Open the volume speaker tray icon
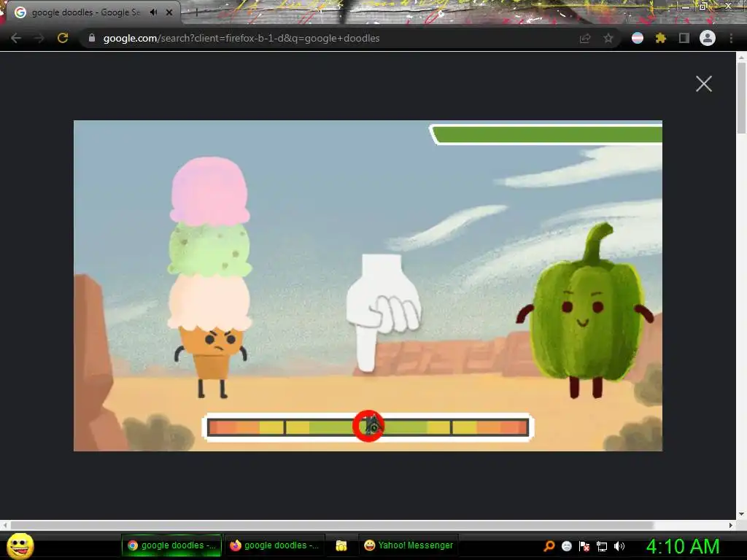Viewport: 747px width, 560px height. coord(619,546)
